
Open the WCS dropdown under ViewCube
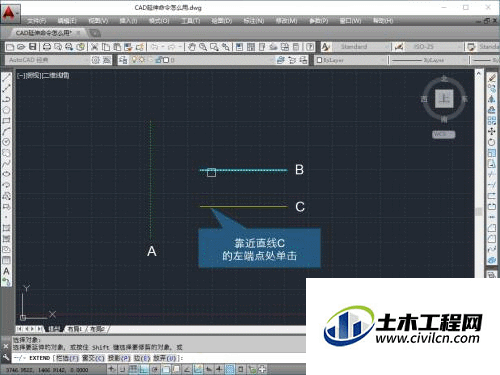click(444, 134)
